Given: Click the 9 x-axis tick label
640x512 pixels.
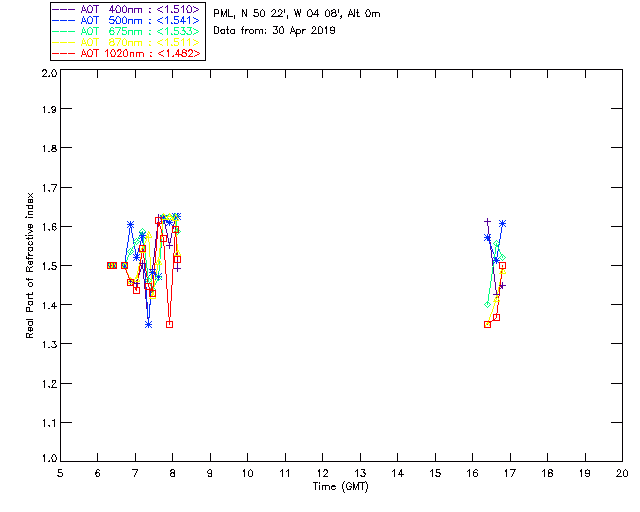Looking at the screenshot, I should [210, 473].
